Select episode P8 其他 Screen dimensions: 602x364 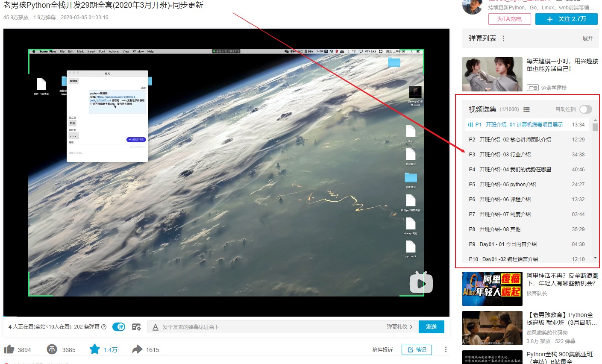(x=527, y=229)
